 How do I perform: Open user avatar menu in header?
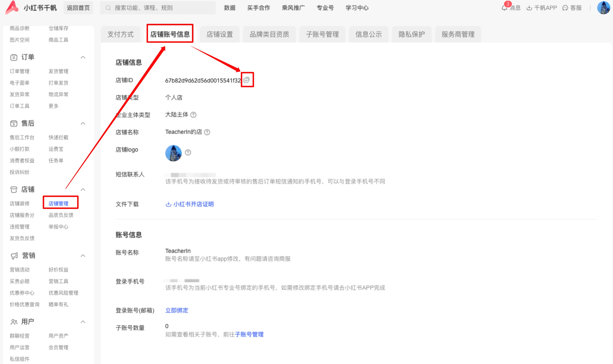[x=604, y=8]
